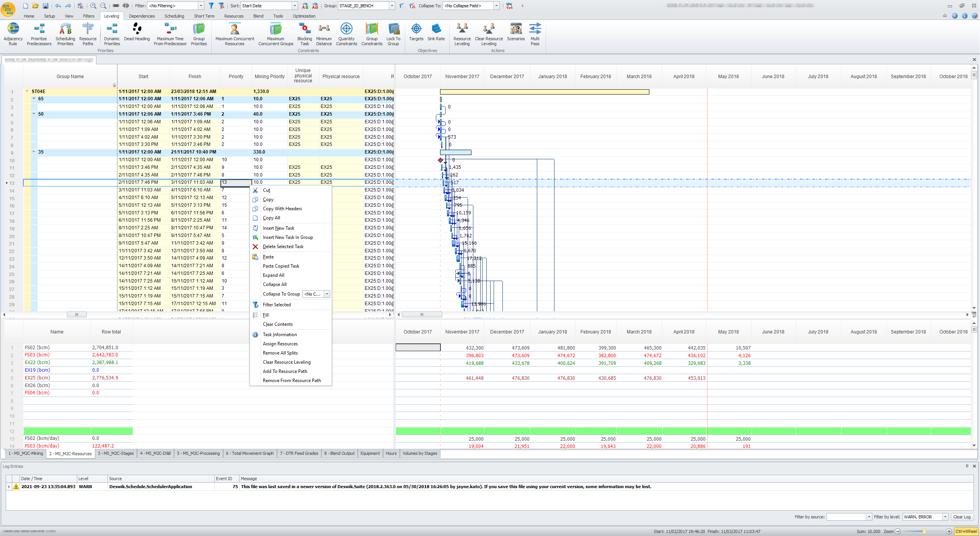Enable filtering with the funnel icon
980x536 pixels.
211,6
